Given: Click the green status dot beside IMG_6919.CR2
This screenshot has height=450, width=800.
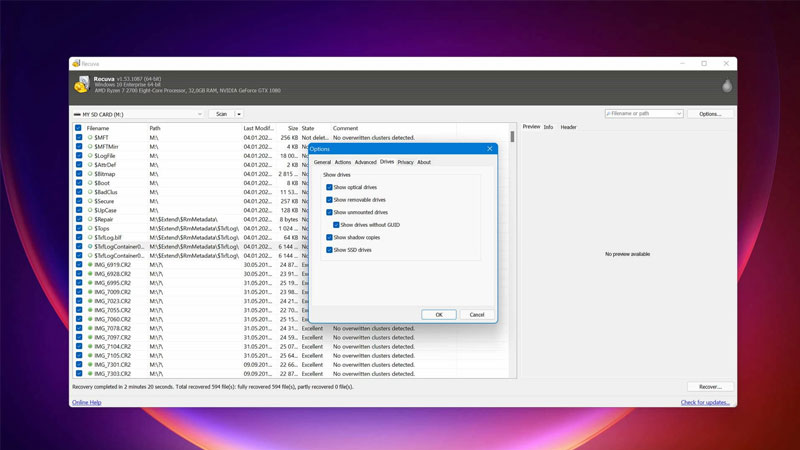Looking at the screenshot, I should [90, 265].
